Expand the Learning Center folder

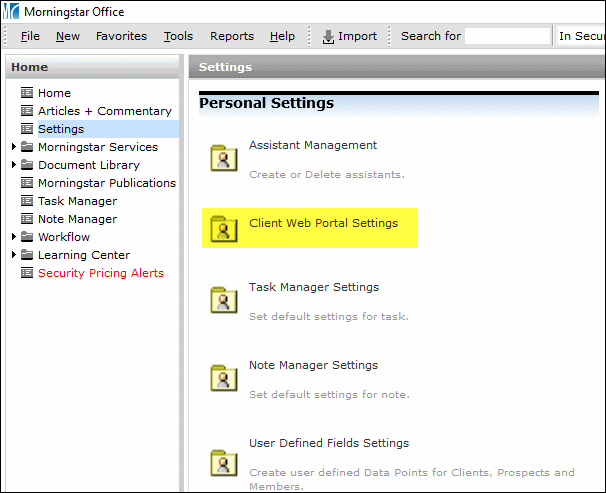(x=14, y=255)
